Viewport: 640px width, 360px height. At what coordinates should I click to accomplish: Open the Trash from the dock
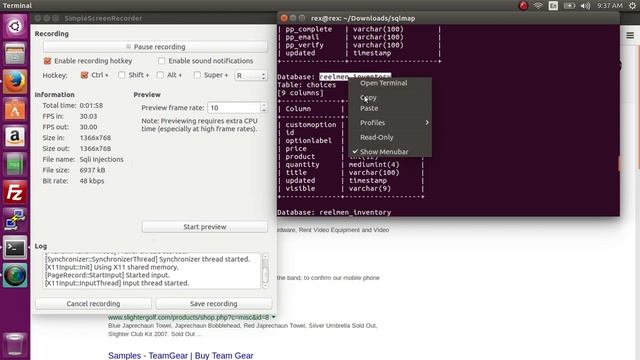(x=15, y=344)
